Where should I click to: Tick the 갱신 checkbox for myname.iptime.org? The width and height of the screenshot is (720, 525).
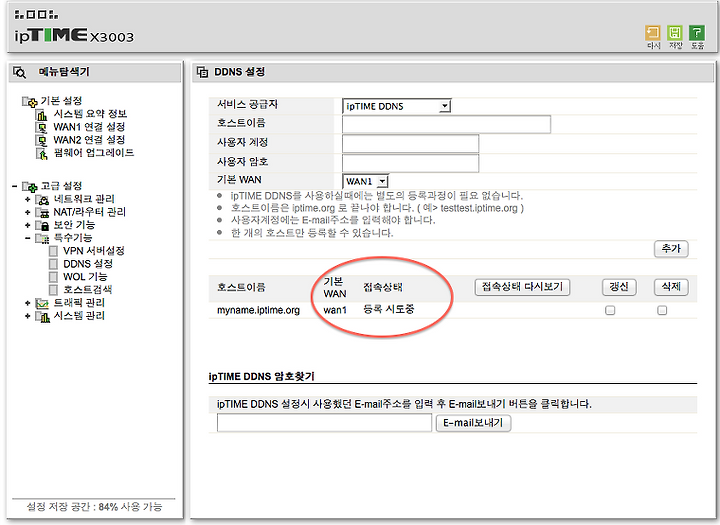(610, 310)
